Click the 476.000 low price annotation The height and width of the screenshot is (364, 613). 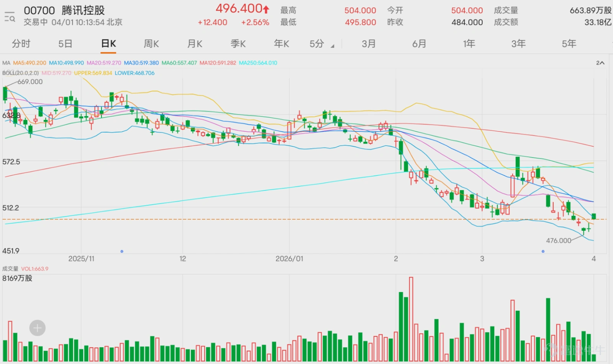pos(559,241)
